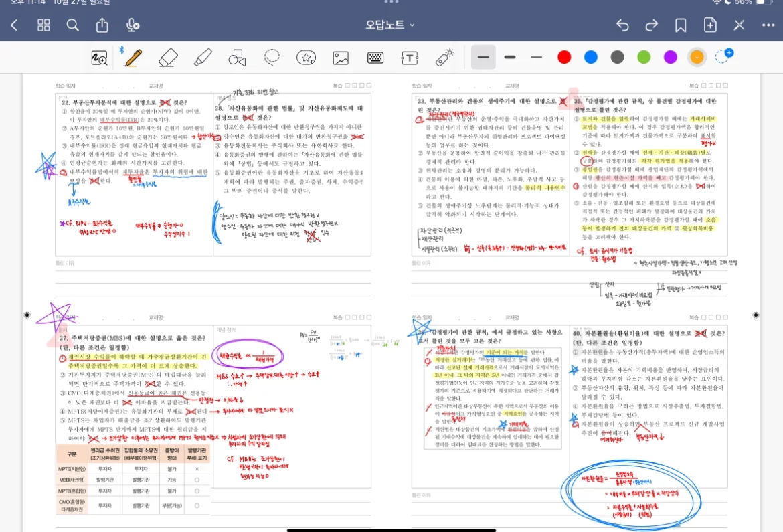Tick the last 복습 box above question 35
This screenshot has width=783, height=532.
point(725,86)
